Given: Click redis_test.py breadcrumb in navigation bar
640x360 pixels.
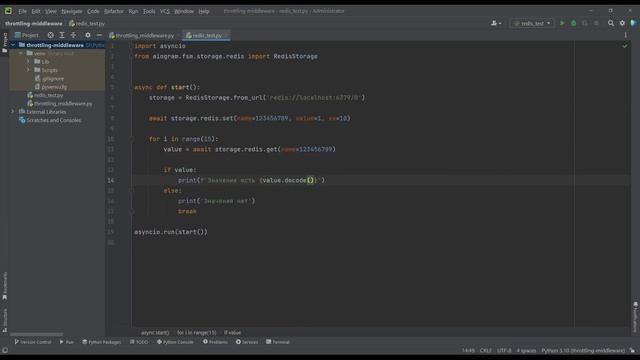Looking at the screenshot, I should click(x=87, y=24).
